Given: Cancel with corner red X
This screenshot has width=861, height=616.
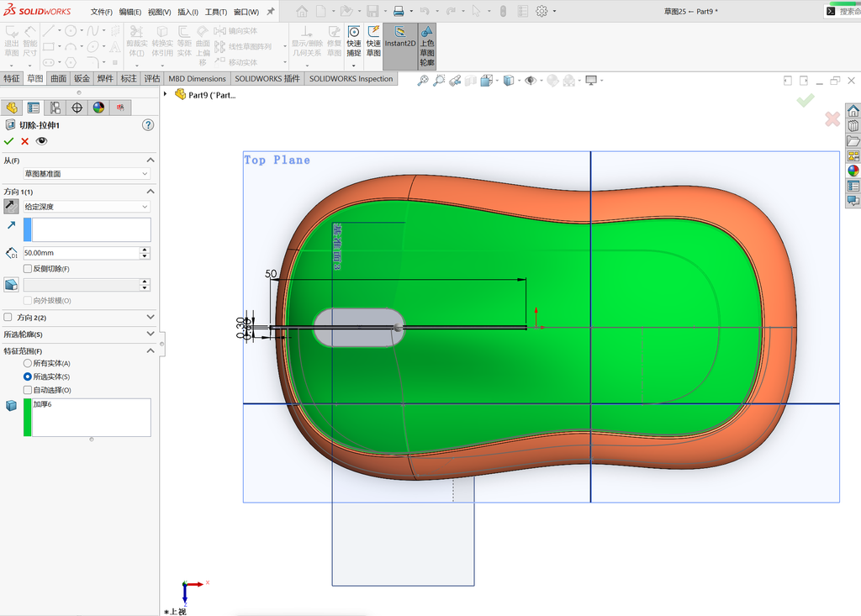Looking at the screenshot, I should [832, 118].
